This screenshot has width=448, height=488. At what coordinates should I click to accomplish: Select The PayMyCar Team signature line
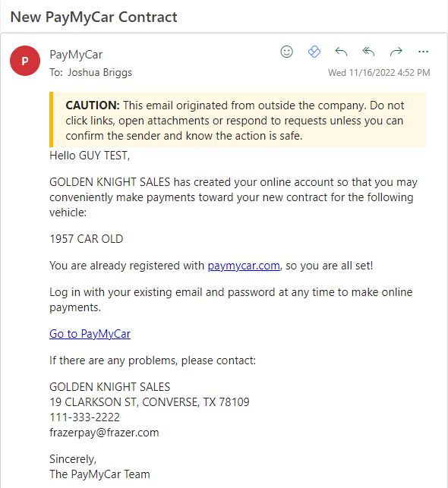[99, 474]
